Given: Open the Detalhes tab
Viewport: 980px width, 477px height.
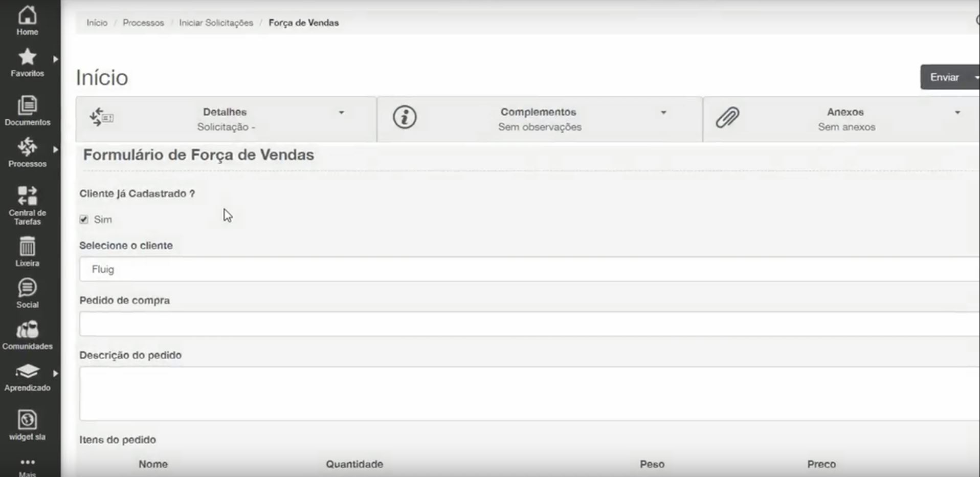Looking at the screenshot, I should point(226,119).
